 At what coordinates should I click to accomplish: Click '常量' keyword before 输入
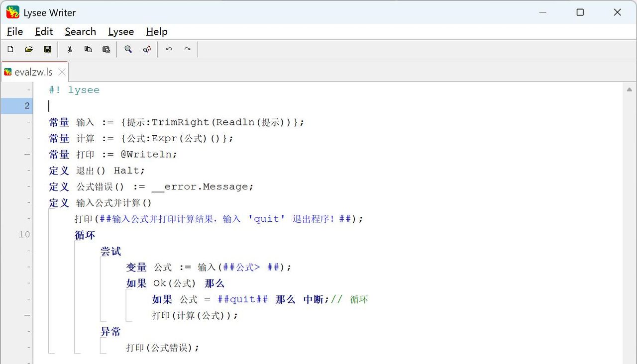[x=59, y=122]
